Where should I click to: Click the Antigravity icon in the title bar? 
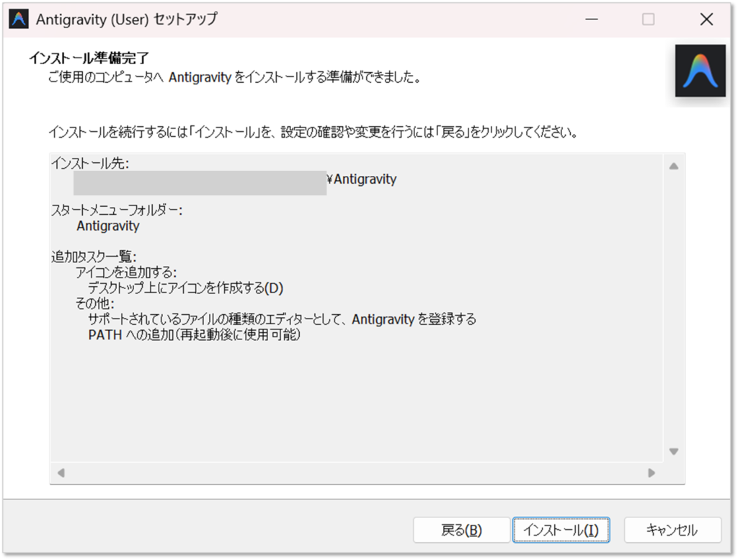coord(19,19)
